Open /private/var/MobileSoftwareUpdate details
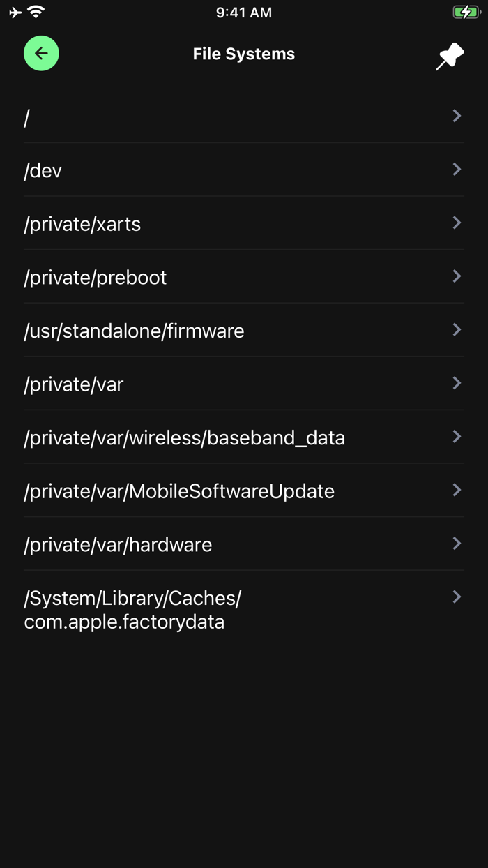This screenshot has height=868, width=488. [x=179, y=491]
